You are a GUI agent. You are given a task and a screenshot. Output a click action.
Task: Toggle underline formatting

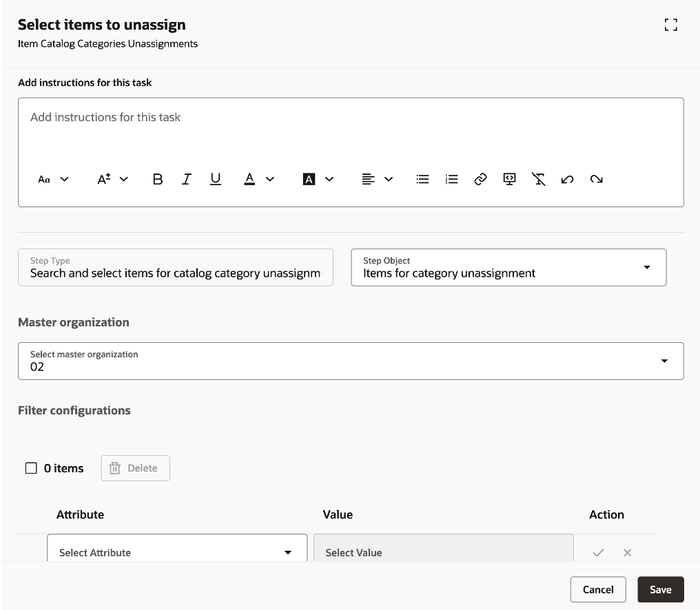click(x=216, y=179)
